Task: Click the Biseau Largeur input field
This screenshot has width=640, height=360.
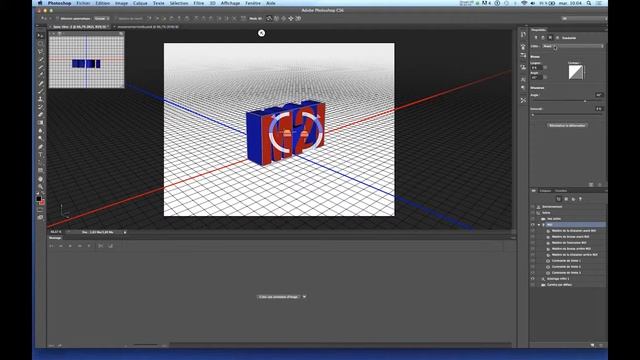Action: coord(537,68)
